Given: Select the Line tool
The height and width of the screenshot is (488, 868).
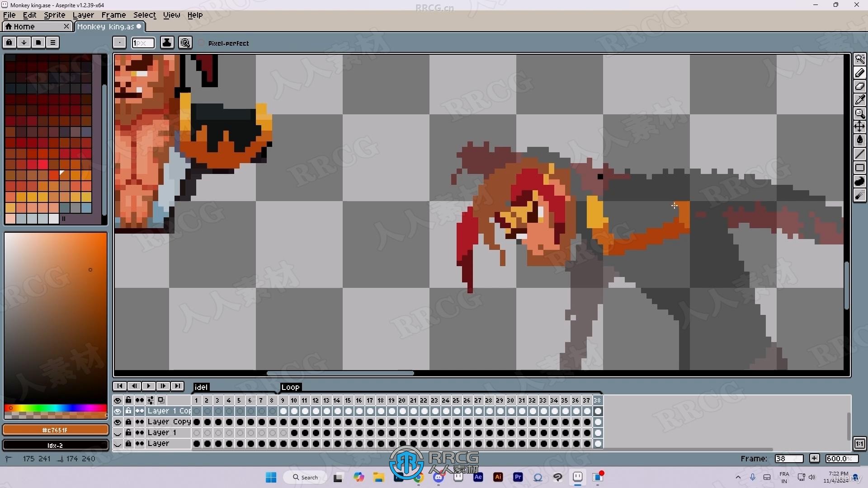Looking at the screenshot, I should 860,154.
